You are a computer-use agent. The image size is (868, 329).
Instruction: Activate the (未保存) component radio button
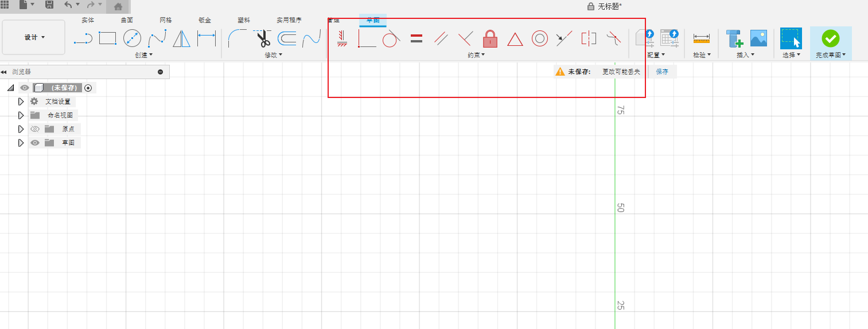tap(88, 88)
